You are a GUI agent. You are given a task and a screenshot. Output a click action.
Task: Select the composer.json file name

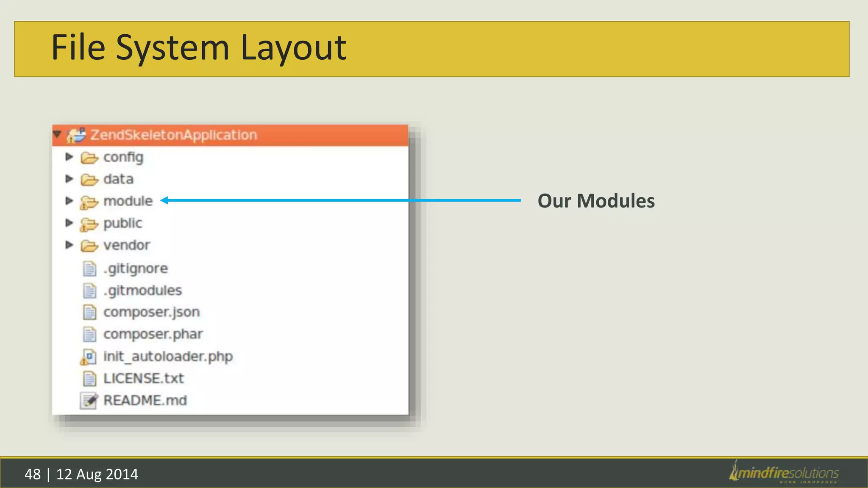[152, 313]
